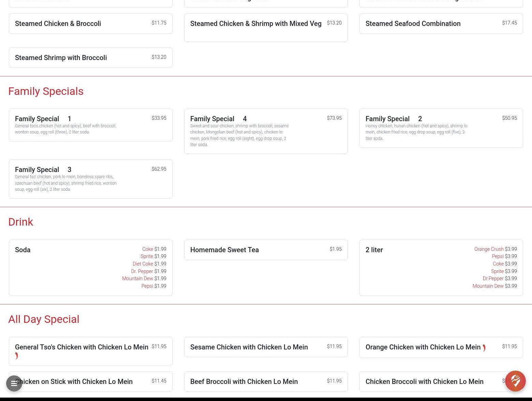Click the red floating order-check button
Image resolution: width=532 pixels, height=401 pixels.
515,381
